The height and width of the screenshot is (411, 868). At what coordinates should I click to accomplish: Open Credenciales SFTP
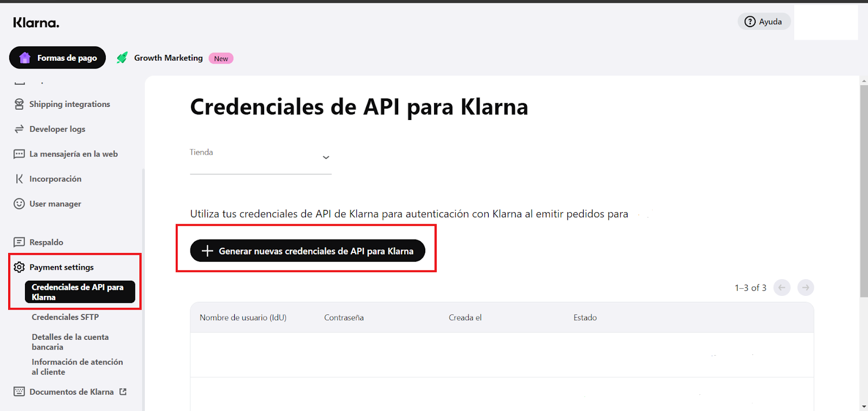(x=65, y=317)
